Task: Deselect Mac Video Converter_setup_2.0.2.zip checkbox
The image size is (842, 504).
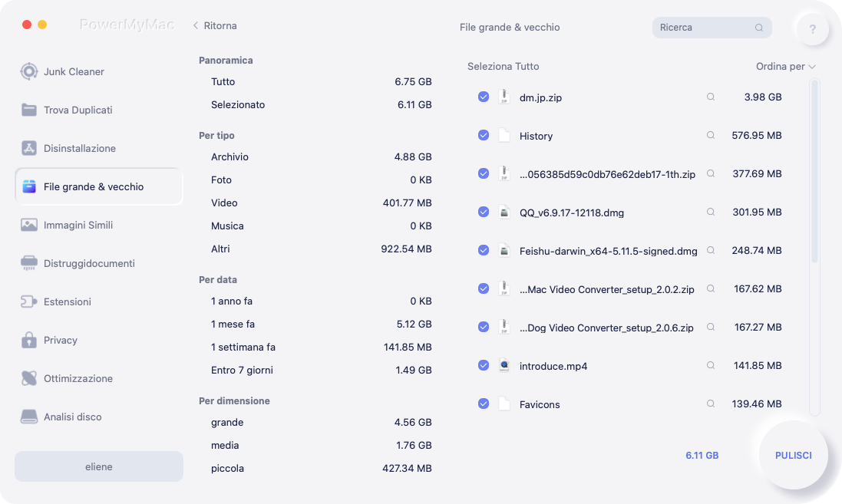Action: pyautogui.click(x=484, y=288)
